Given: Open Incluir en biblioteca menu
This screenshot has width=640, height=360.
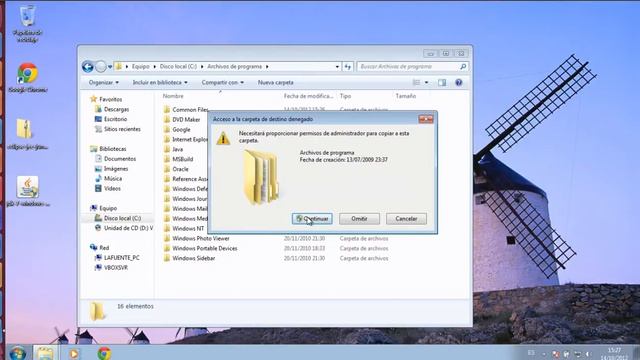Looking at the screenshot, I should 160,82.
